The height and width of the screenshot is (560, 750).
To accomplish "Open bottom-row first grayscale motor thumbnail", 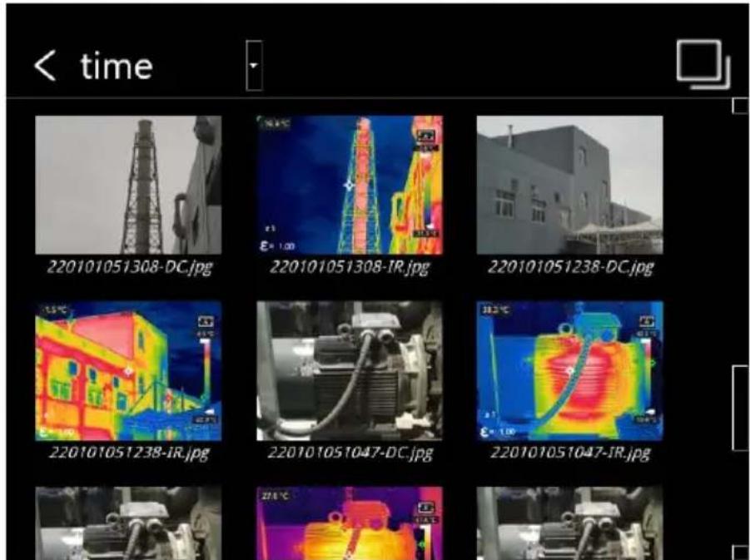I will [x=128, y=523].
